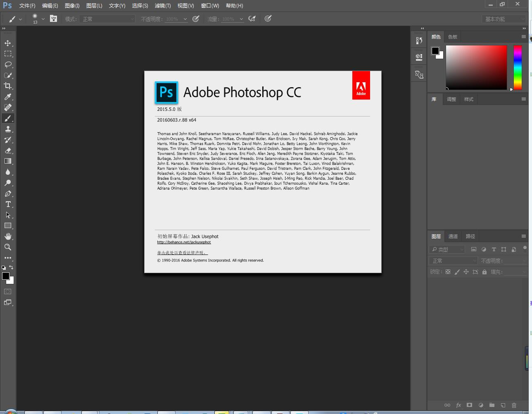Screen dimensions: 532x414
Task: Select the Brush tool in the tools panel
Action: pos(8,118)
